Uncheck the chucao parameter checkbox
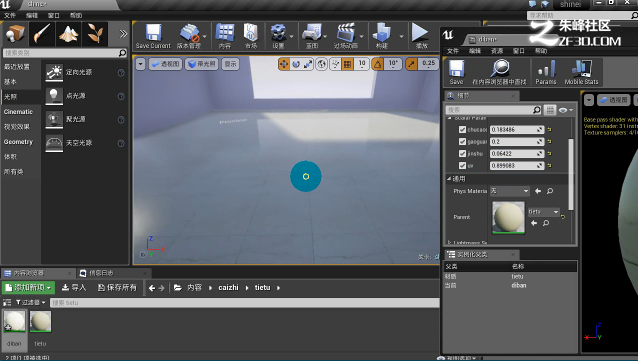The height and width of the screenshot is (361, 638). pyautogui.click(x=462, y=129)
